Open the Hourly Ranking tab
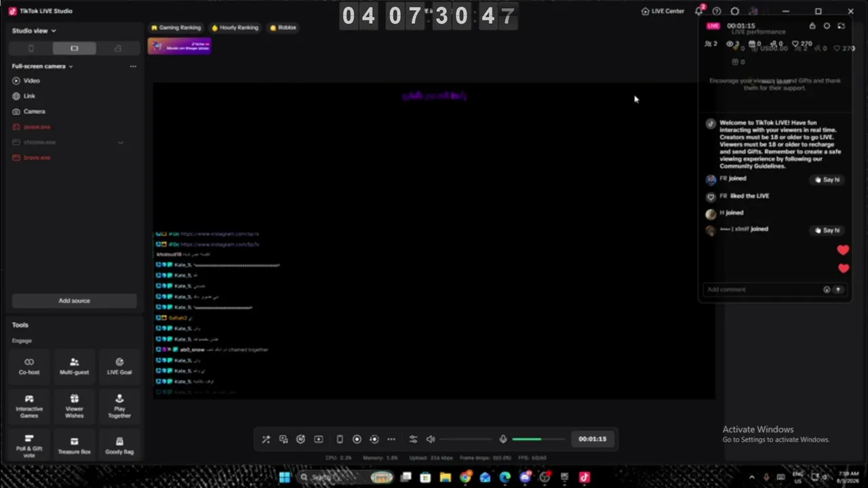Image resolution: width=868 pixels, height=488 pixels. tap(235, 28)
